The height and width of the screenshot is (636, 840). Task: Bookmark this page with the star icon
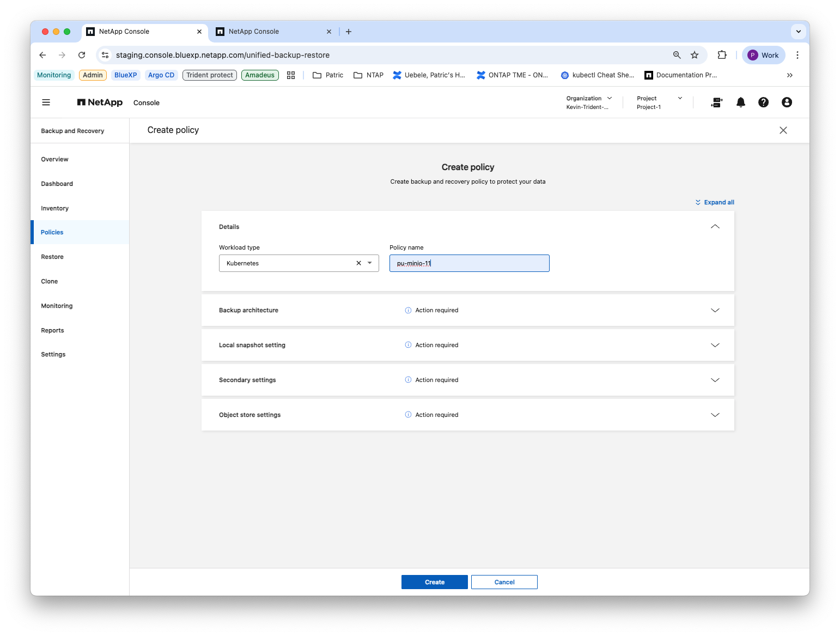click(694, 55)
